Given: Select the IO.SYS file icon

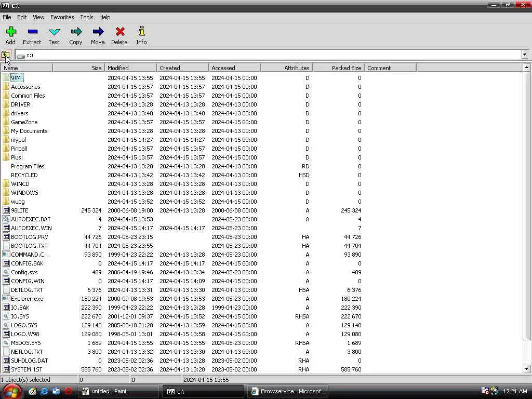Looking at the screenshot, I should [6, 316].
